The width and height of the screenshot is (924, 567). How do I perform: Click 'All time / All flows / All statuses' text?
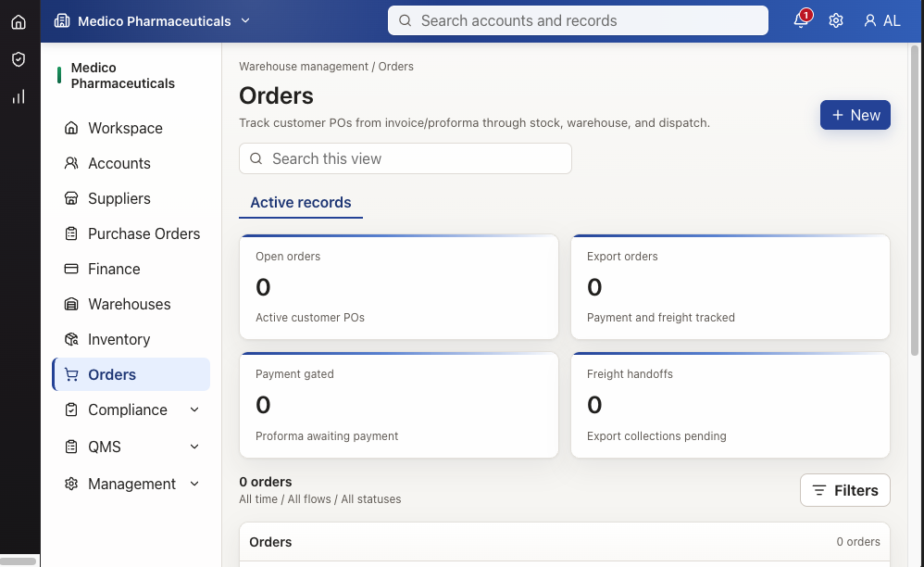click(320, 499)
